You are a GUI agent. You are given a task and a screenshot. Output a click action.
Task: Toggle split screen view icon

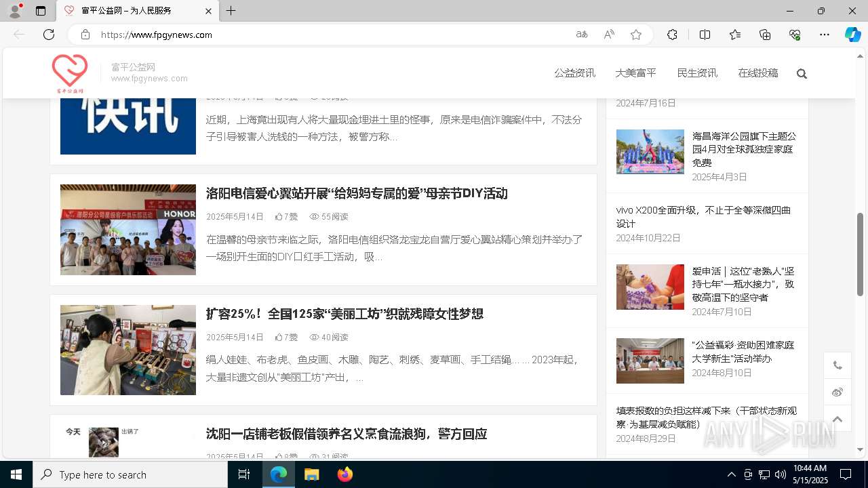click(x=705, y=35)
